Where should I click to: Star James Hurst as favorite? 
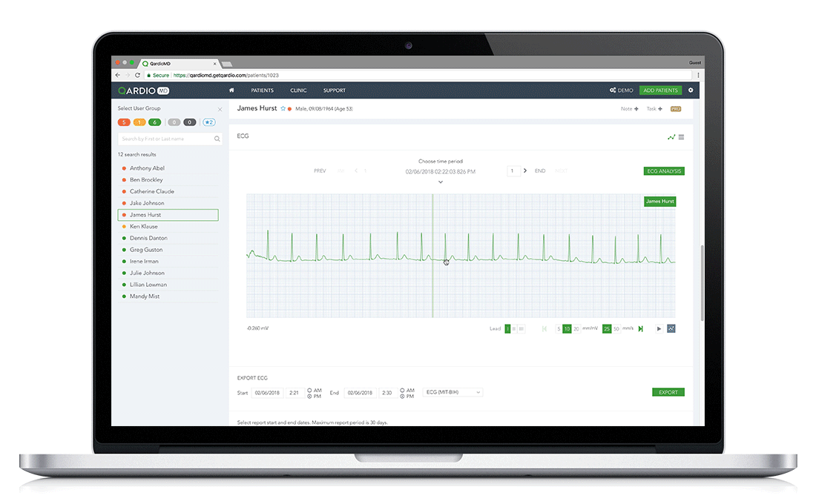[x=283, y=109]
